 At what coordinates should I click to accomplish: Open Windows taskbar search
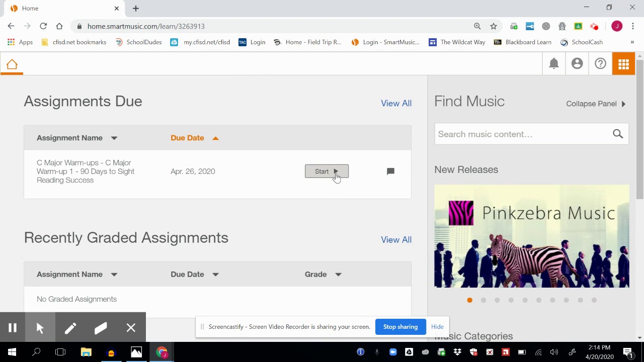[36, 352]
